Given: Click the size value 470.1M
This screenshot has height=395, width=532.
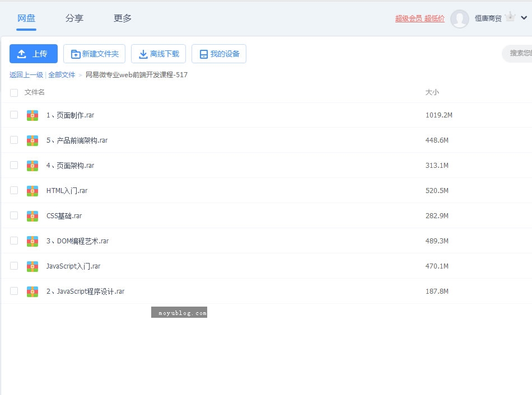Looking at the screenshot, I should coord(437,266).
